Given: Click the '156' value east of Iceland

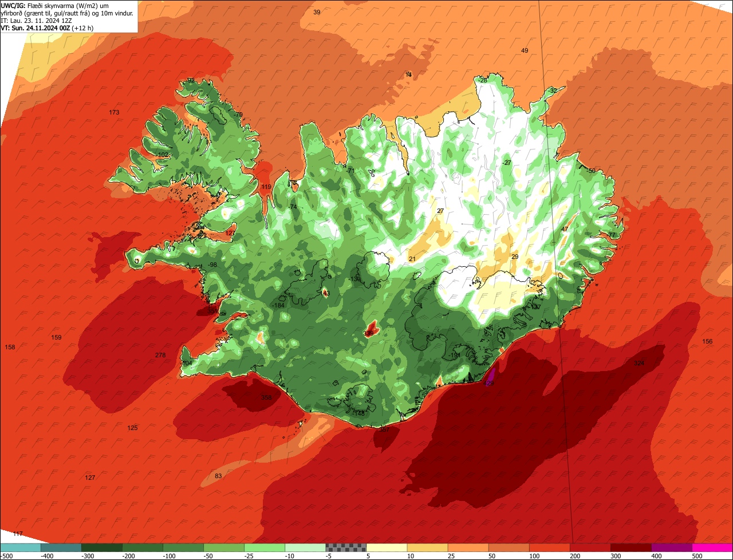Looking at the screenshot, I should [x=708, y=341].
